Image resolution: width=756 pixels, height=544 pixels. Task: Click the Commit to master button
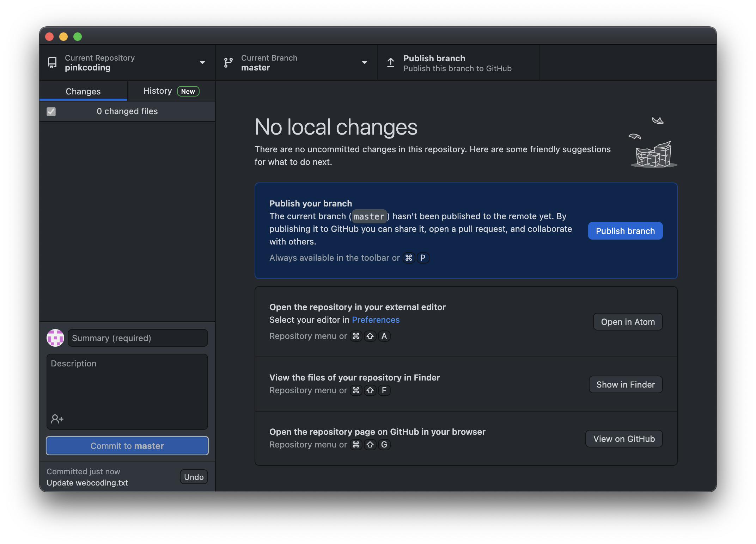[127, 446]
